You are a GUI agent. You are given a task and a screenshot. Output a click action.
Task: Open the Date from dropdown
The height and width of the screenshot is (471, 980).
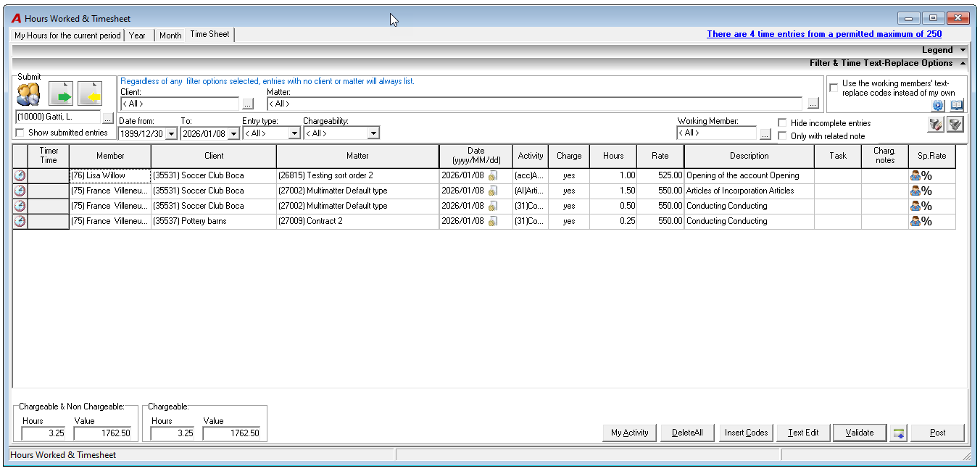(x=171, y=133)
